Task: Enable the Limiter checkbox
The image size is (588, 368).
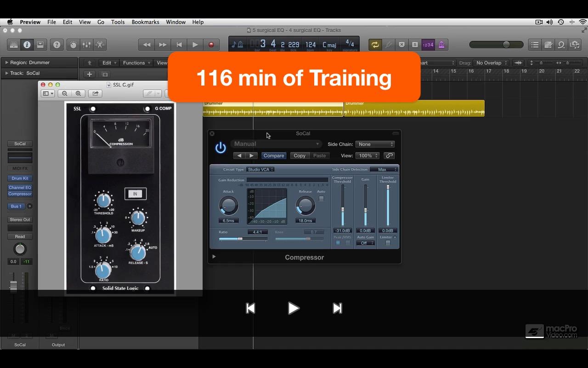Action: click(x=388, y=243)
